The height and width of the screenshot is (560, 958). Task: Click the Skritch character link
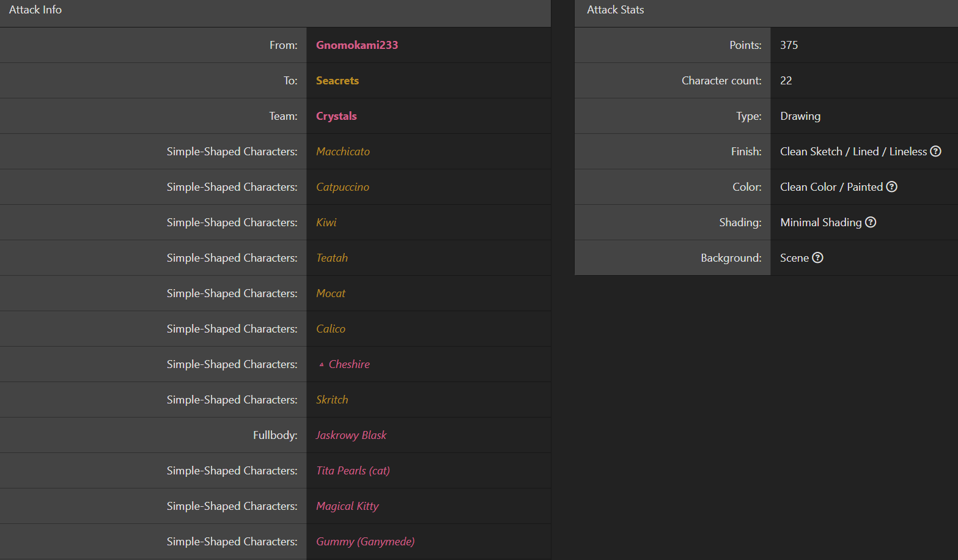coord(331,400)
